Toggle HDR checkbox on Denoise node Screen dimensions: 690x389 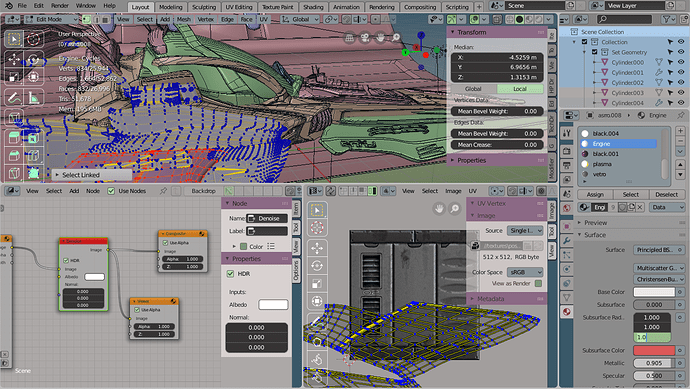(66, 261)
